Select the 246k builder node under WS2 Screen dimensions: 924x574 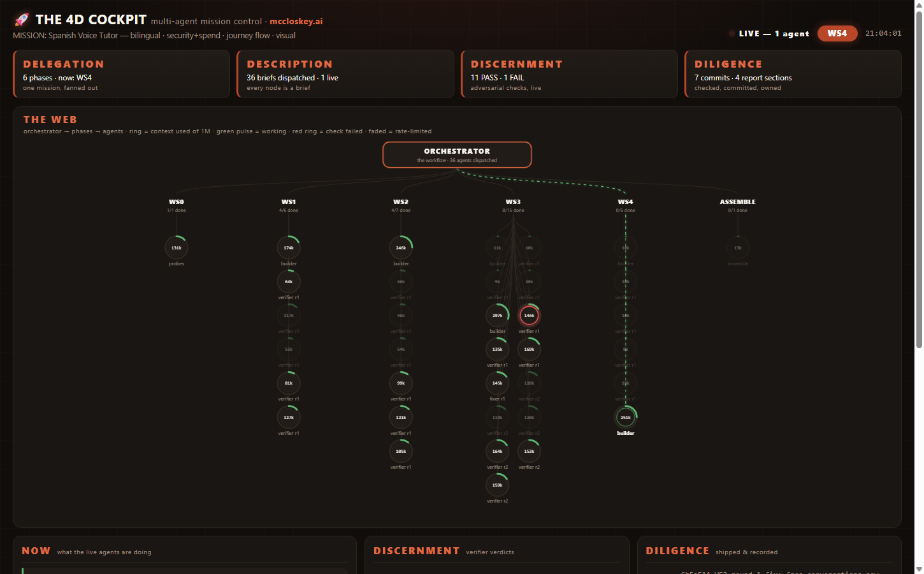pyautogui.click(x=401, y=247)
